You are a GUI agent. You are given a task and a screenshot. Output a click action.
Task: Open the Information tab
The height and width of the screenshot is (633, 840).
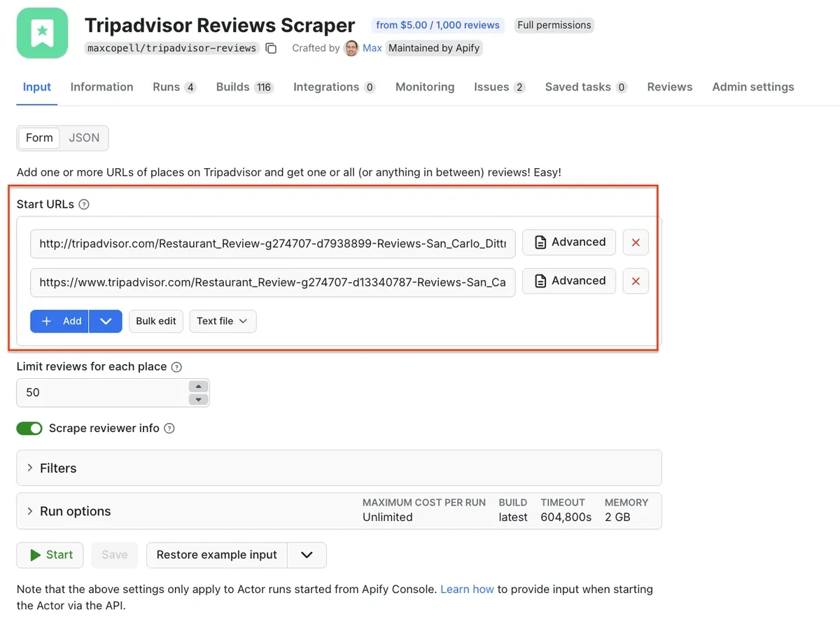[x=101, y=87]
